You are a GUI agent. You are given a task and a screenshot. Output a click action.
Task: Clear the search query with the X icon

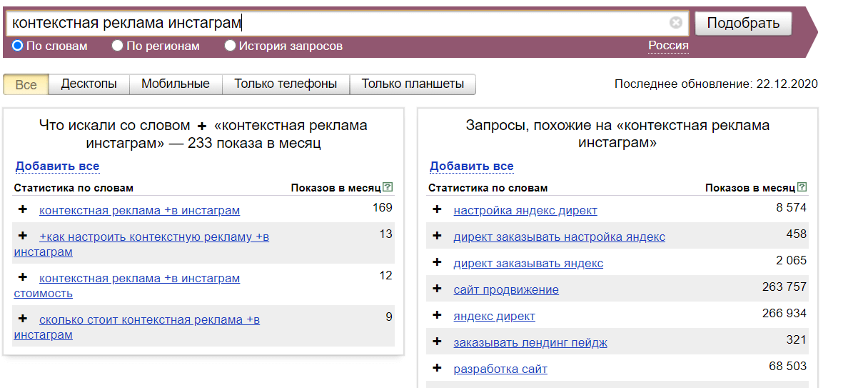tap(676, 23)
